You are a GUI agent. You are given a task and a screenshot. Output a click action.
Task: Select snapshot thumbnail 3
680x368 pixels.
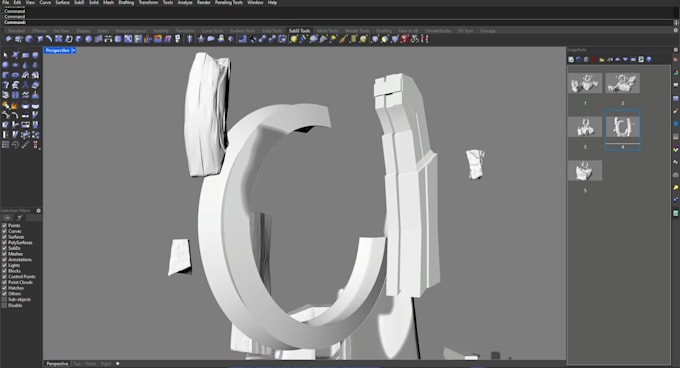(x=585, y=127)
